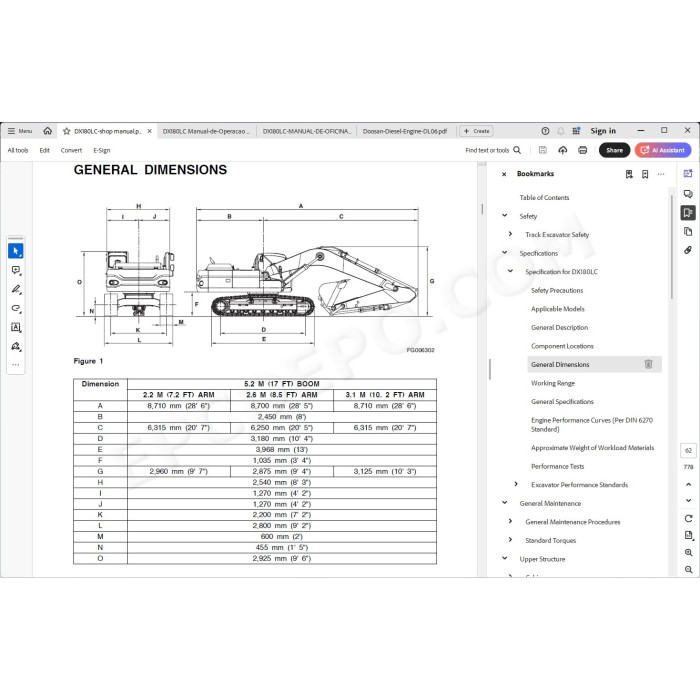This screenshot has height=700, width=700.
Task: Open the top right-rail panel icon
Action: point(688,174)
